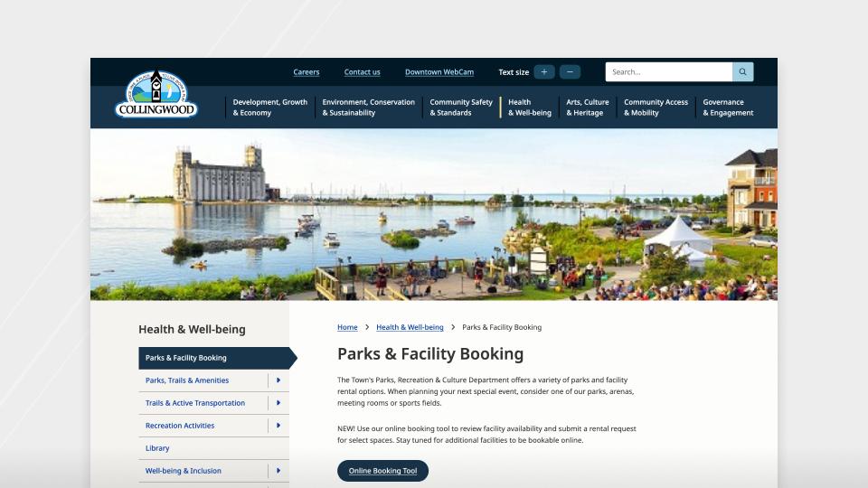Decrease text size with minus button
The image size is (868, 488).
coord(570,72)
